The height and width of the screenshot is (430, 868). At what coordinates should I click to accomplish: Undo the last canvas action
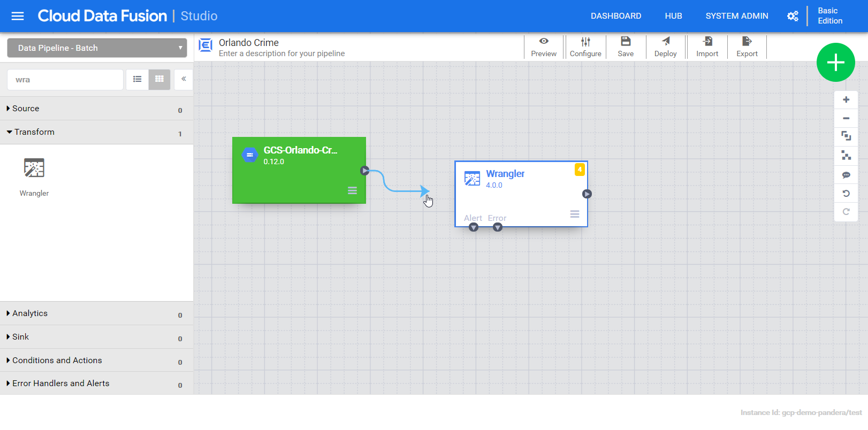(846, 194)
